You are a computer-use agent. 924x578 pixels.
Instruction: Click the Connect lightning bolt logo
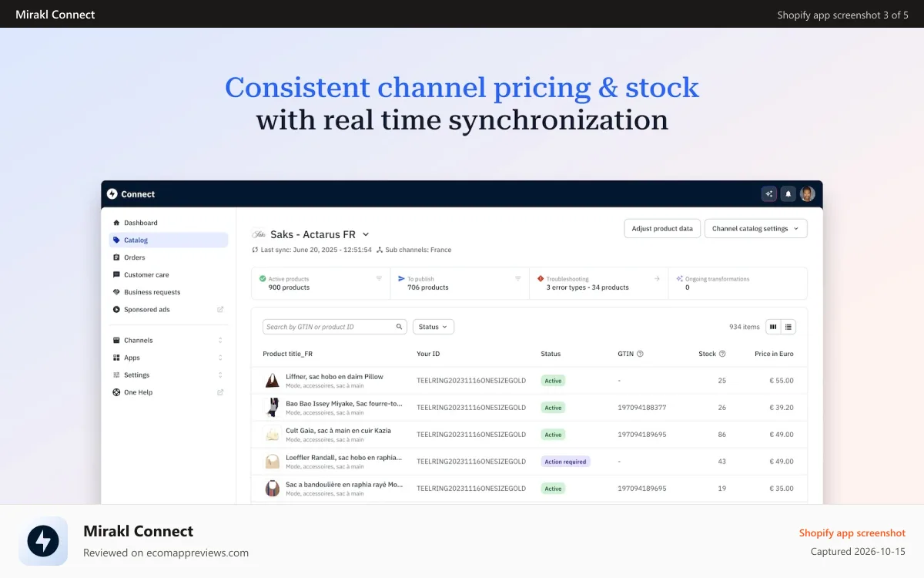112,194
